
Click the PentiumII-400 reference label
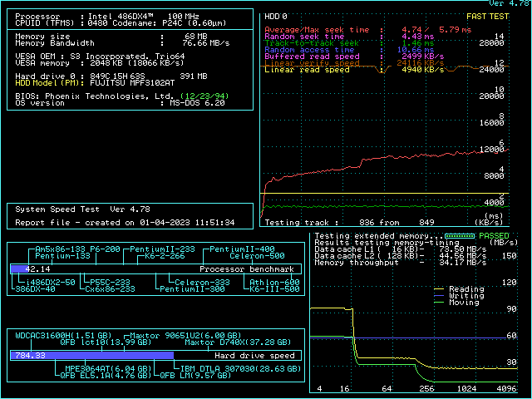(242, 249)
